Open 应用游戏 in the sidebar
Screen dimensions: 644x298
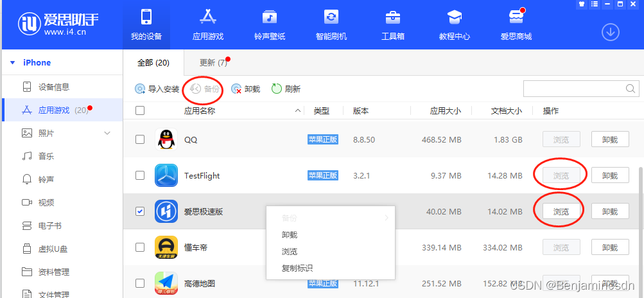tap(62, 110)
